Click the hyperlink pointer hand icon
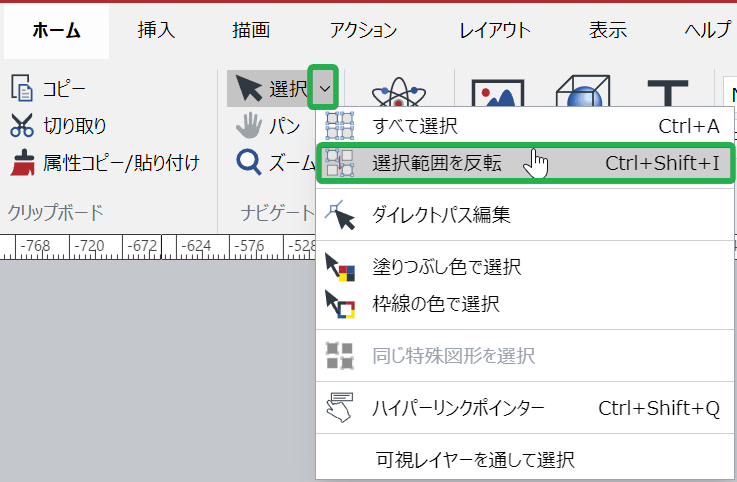This screenshot has height=482, width=737. tap(339, 407)
